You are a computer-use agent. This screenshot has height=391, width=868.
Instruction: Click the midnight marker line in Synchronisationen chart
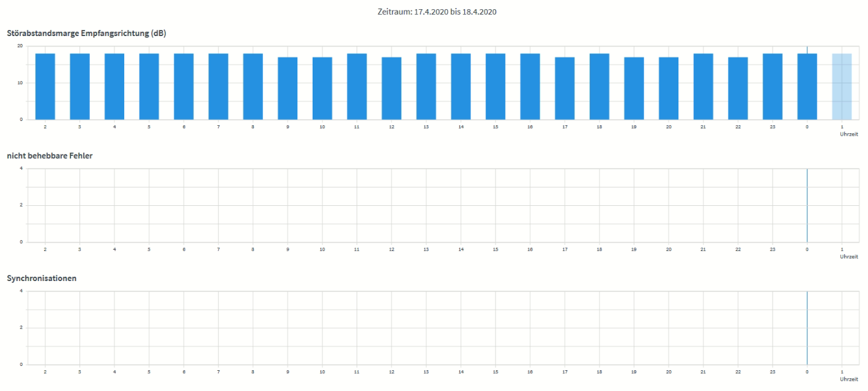(807, 327)
